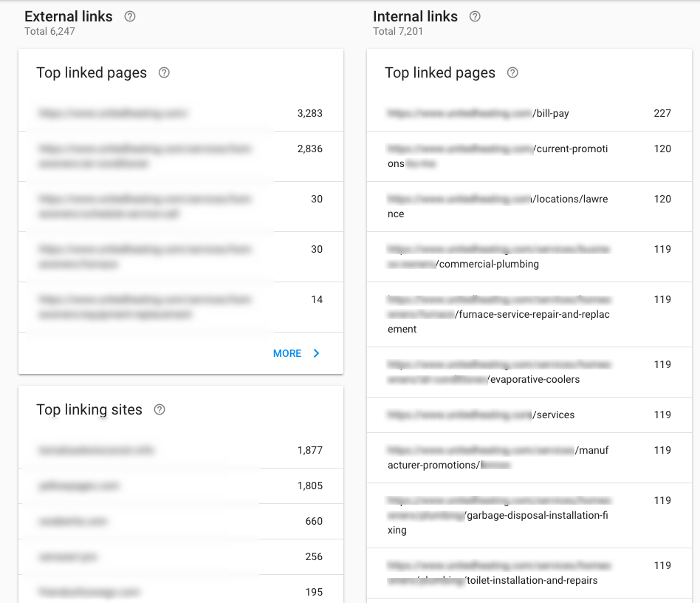700x603 pixels.
Task: Click the help icon beside External links heading
Action: [130, 16]
